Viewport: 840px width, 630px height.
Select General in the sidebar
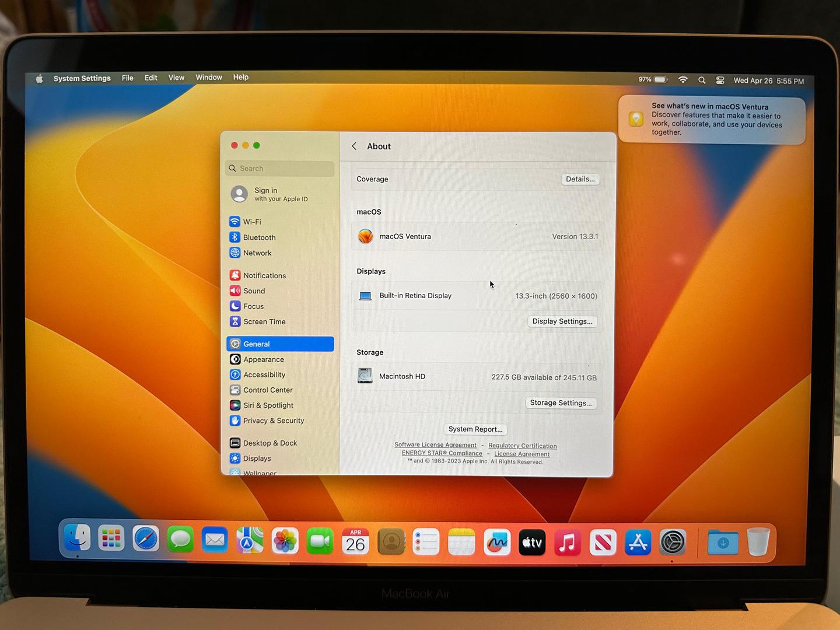coord(280,344)
